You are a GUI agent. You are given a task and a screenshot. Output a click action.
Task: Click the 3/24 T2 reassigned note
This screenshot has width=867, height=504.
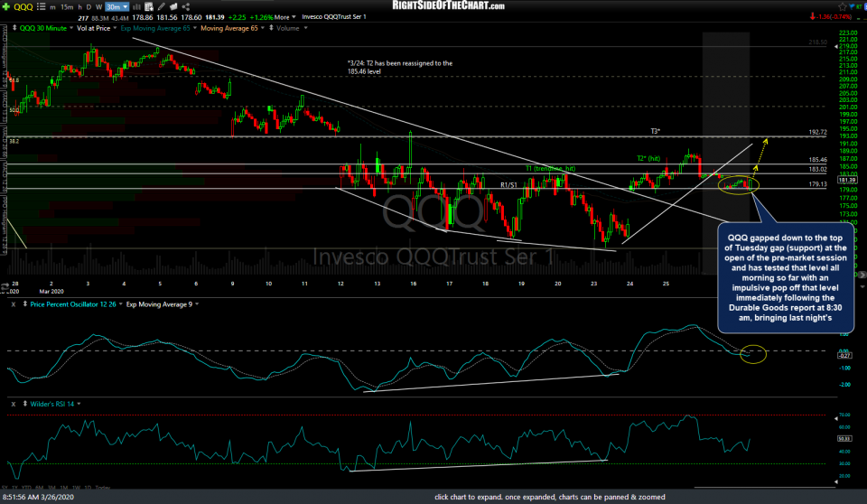(x=400, y=67)
